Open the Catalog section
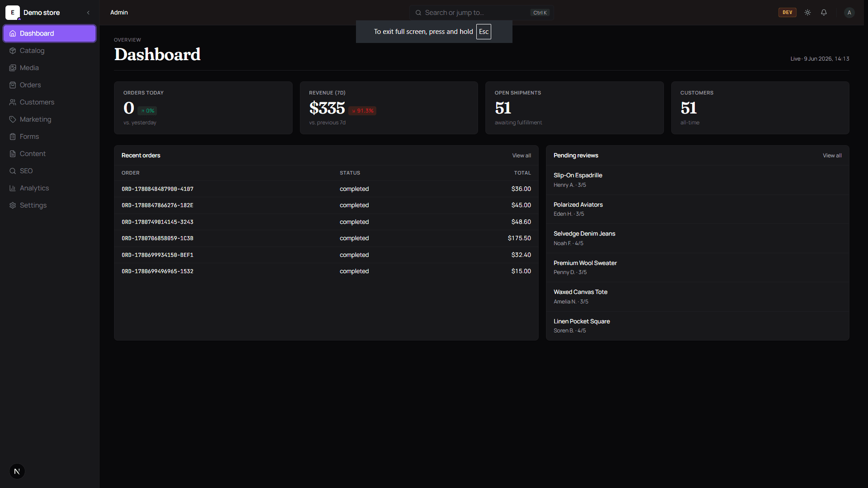The image size is (868, 488). coord(50,51)
